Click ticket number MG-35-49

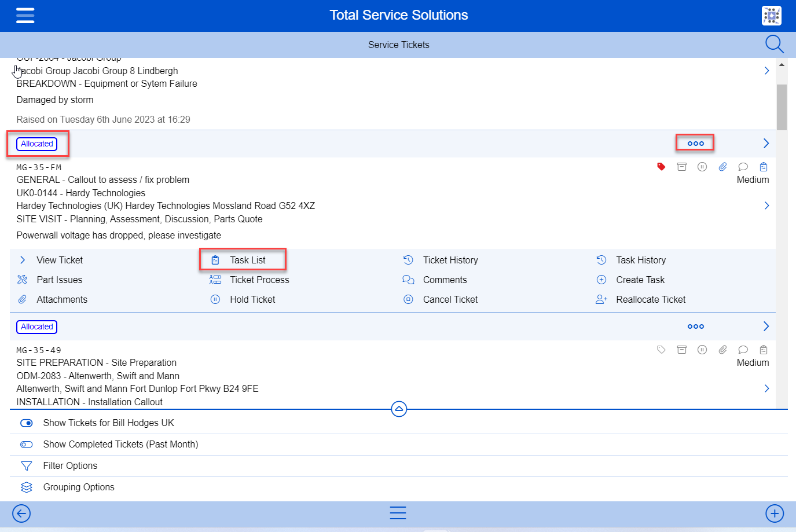(39, 350)
